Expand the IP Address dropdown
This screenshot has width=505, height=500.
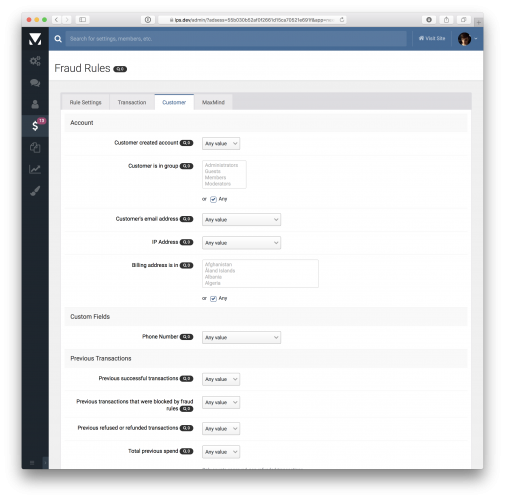click(x=241, y=243)
